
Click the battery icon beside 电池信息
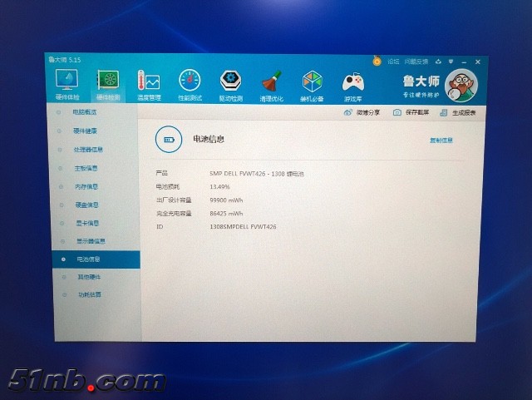click(x=169, y=140)
